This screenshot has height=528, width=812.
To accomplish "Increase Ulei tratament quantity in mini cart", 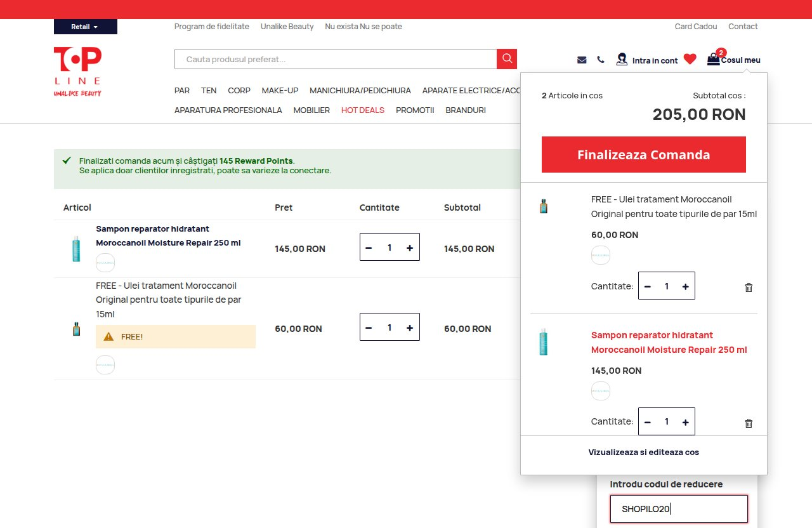I will (685, 287).
